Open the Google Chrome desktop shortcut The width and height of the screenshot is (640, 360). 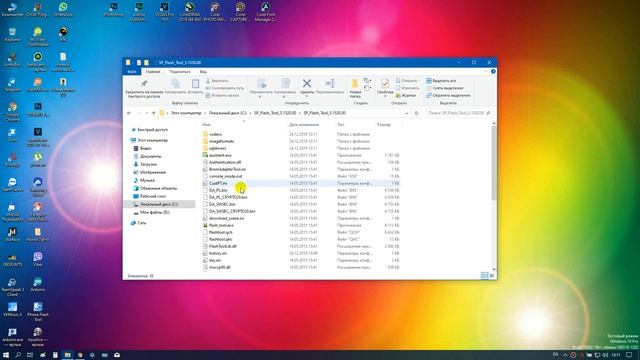(x=12, y=111)
